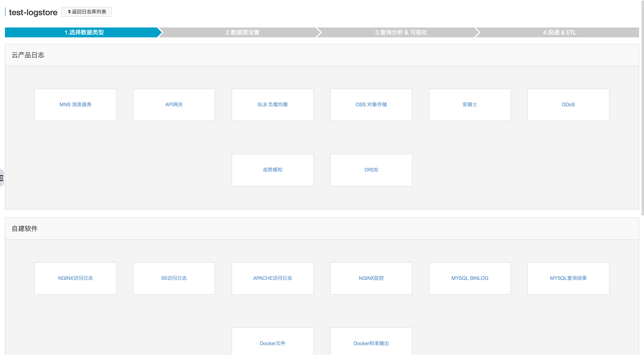Expand the collapsed left sidebar handle
The width and height of the screenshot is (644, 355).
(x=2, y=178)
